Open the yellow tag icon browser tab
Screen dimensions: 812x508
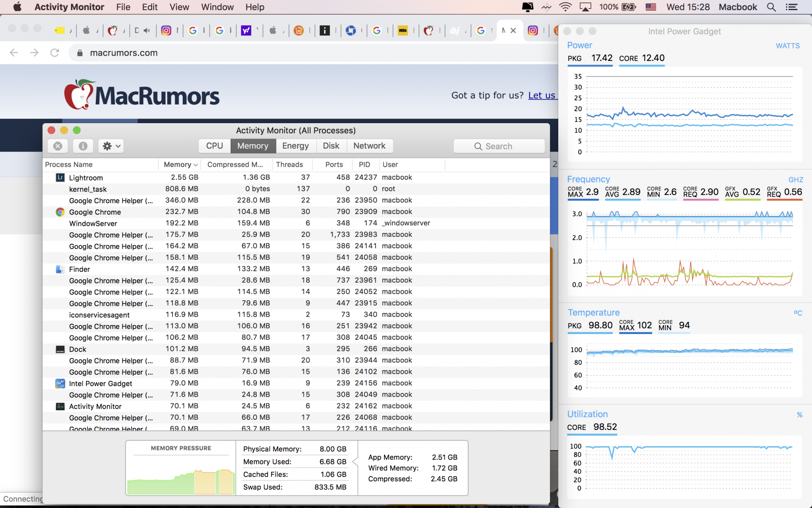coord(60,30)
